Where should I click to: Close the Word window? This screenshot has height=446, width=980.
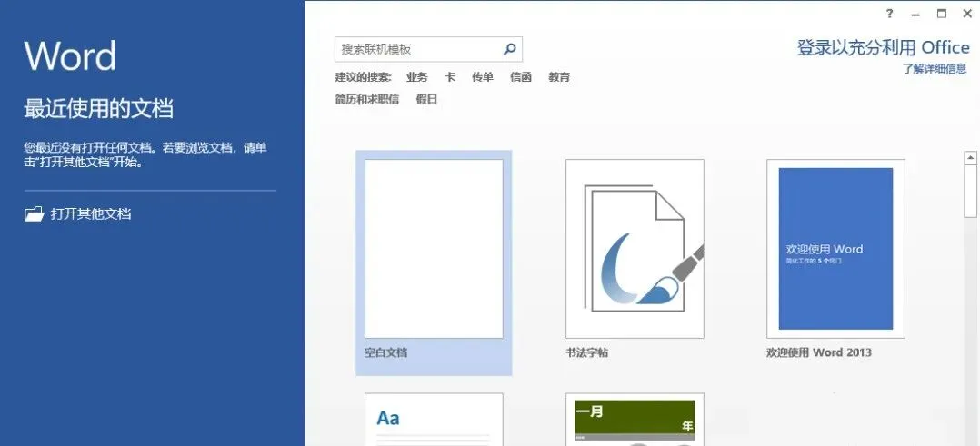[x=967, y=13]
